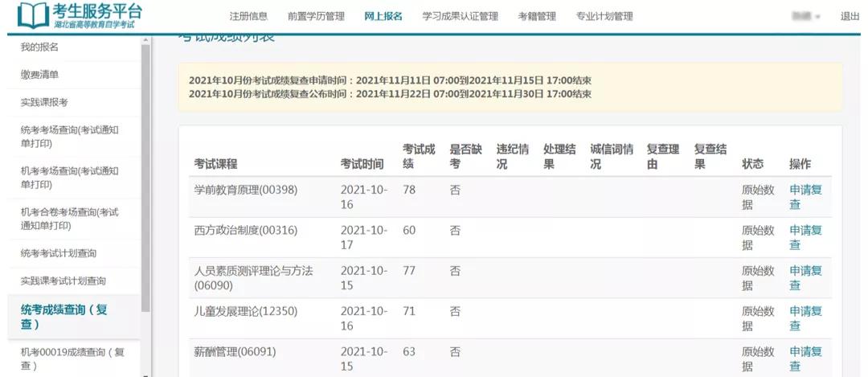Image resolution: width=868 pixels, height=377 pixels.
Task: Click the 复查理由 column header
Action: [x=662, y=157]
